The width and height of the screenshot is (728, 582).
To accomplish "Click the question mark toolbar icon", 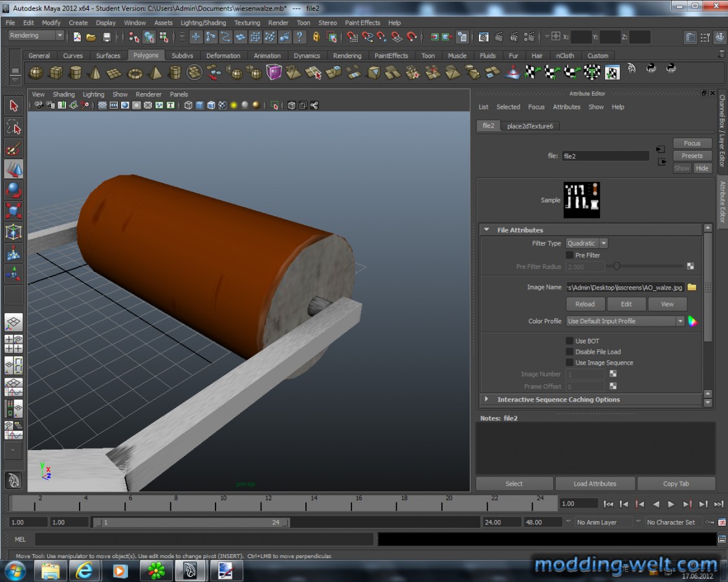I will 300,37.
